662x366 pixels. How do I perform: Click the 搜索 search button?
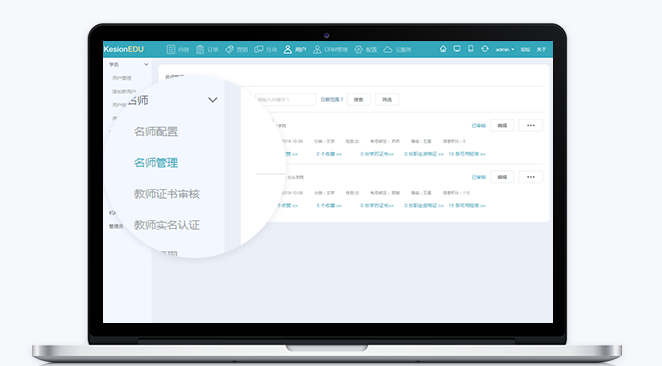[358, 100]
